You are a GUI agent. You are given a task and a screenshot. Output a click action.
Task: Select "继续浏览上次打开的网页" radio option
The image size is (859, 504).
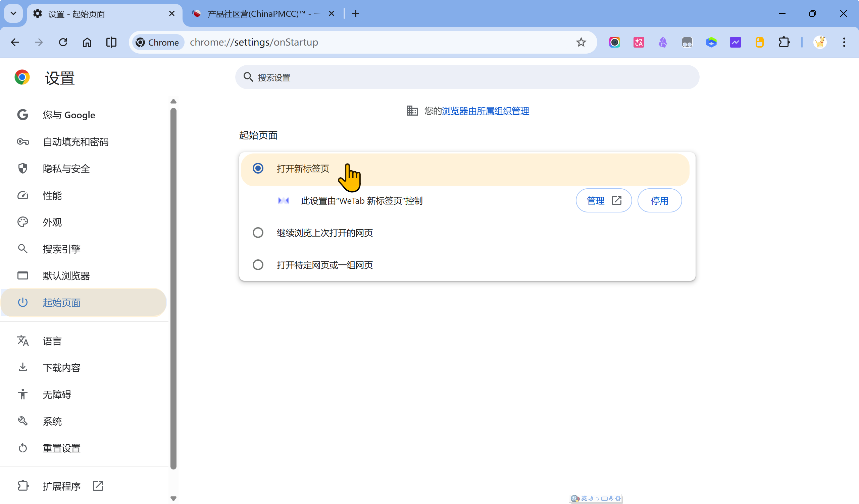pyautogui.click(x=258, y=233)
